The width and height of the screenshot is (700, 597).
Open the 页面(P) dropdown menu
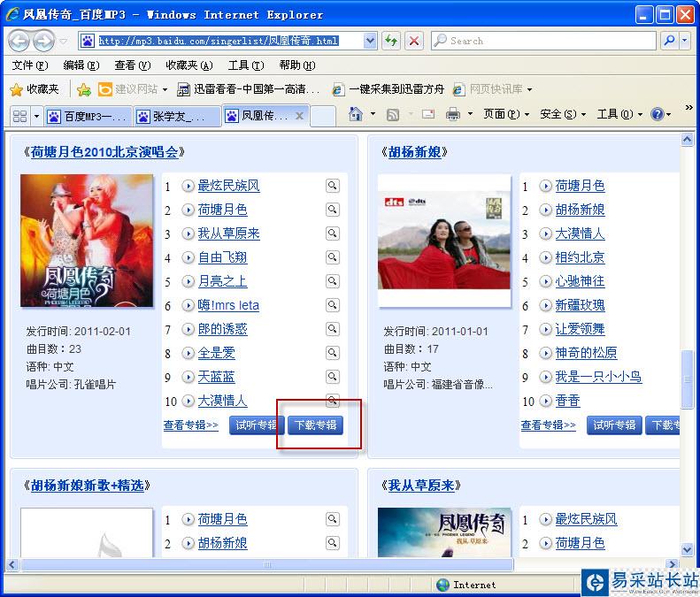(506, 115)
